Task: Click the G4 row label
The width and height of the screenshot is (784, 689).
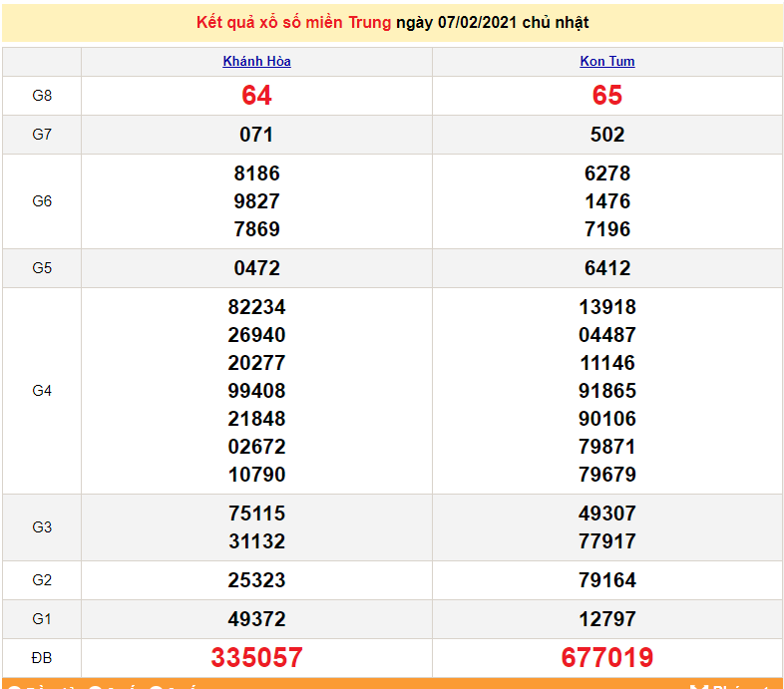Action: pyautogui.click(x=42, y=391)
